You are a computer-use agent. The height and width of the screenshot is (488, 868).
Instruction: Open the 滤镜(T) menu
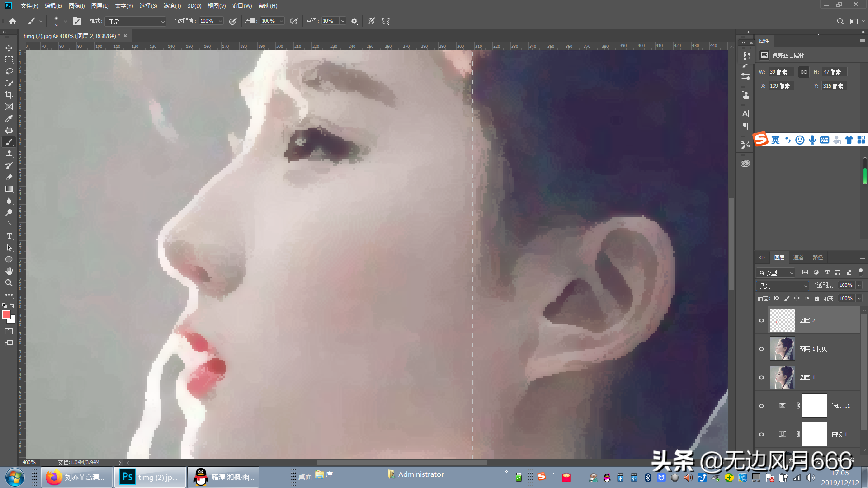click(172, 6)
